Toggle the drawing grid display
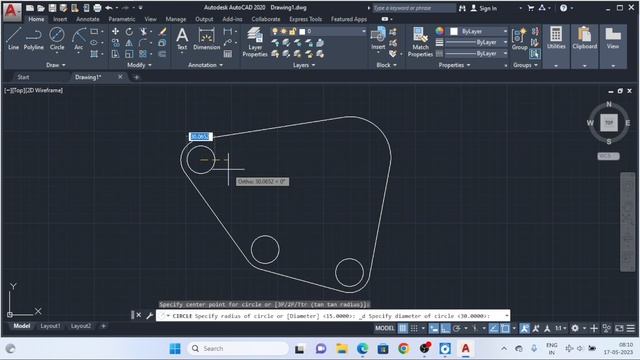 coord(403,328)
